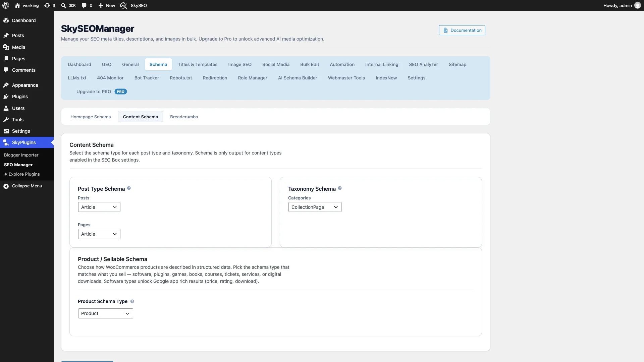This screenshot has height=362, width=644.
Task: Open Explore Plugins submenu link
Action: point(22,174)
